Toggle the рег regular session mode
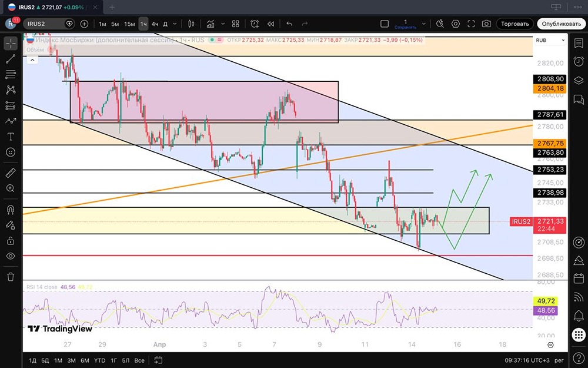The height and width of the screenshot is (368, 588). [559, 360]
